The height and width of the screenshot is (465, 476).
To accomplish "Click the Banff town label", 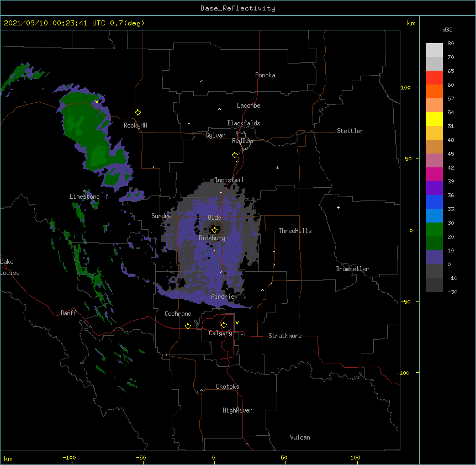I will click(x=68, y=313).
